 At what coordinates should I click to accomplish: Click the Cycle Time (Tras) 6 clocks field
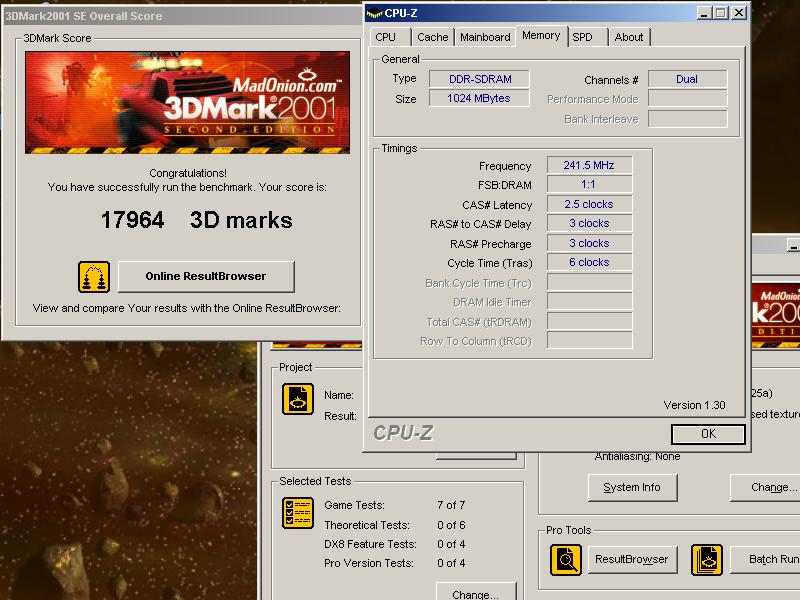point(589,262)
